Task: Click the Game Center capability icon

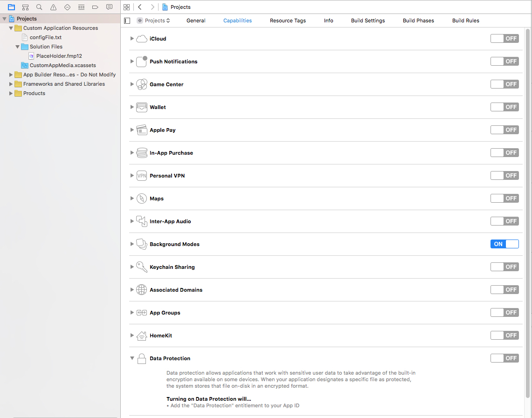Action: pyautogui.click(x=141, y=84)
